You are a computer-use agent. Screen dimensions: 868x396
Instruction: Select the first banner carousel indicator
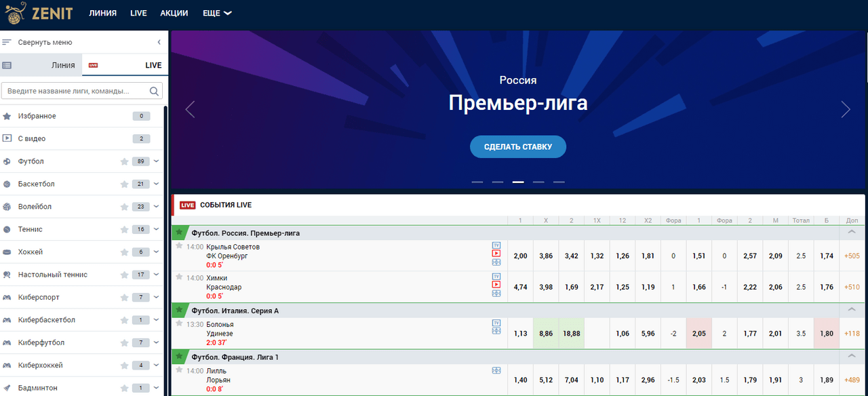pos(477,182)
